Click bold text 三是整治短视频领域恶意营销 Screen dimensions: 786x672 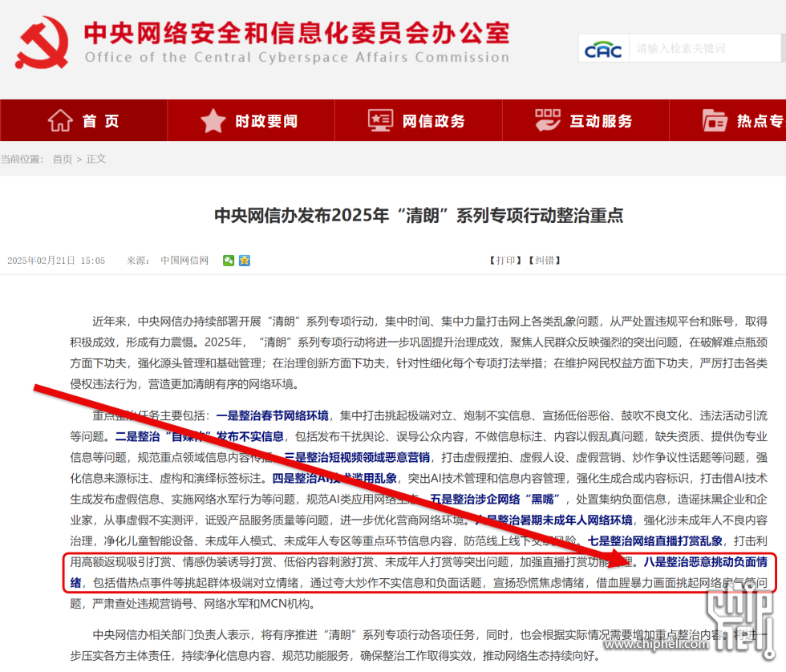(357, 458)
